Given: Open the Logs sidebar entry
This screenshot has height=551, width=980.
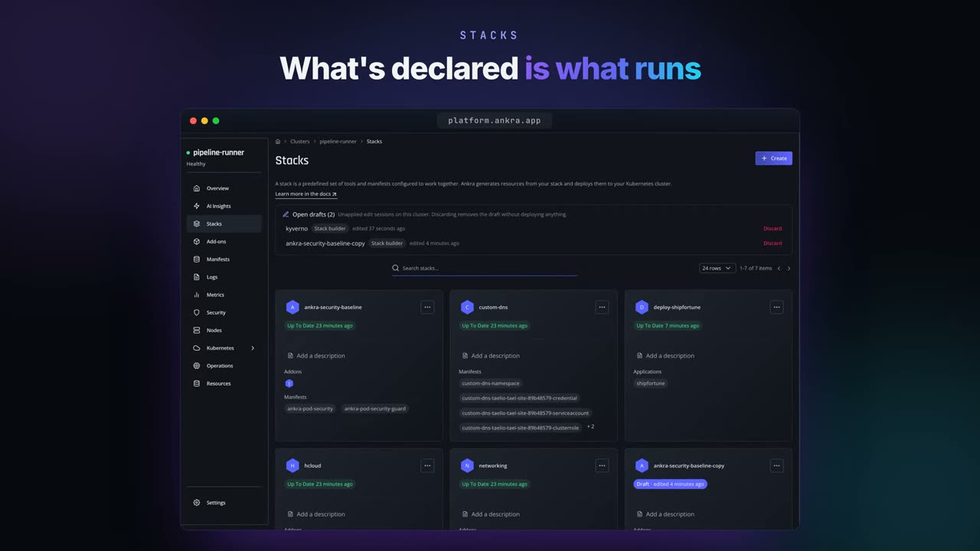Looking at the screenshot, I should pos(224,277).
